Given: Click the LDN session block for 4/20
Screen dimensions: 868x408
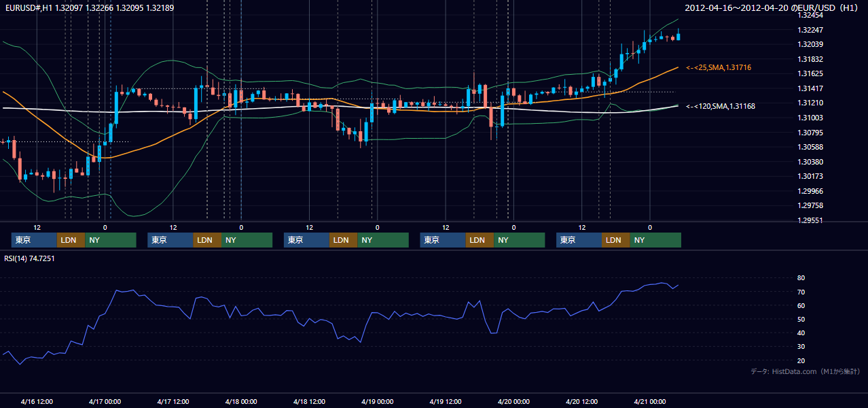Looking at the screenshot, I should click(x=615, y=240).
